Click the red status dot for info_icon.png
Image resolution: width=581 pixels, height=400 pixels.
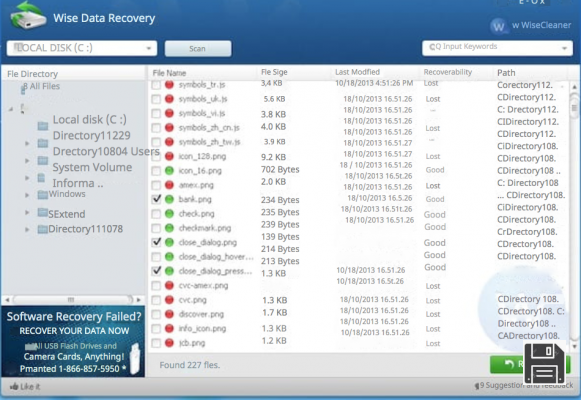pos(169,329)
